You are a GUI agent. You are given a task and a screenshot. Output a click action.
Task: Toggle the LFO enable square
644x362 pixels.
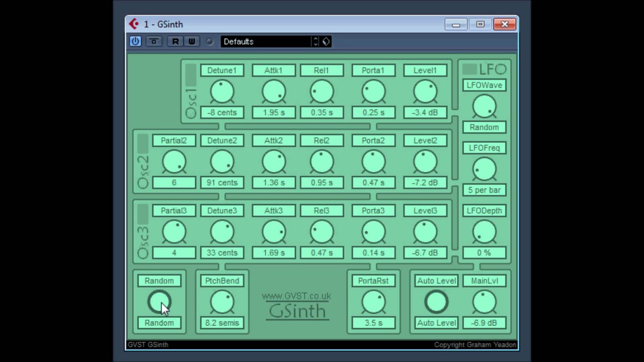(469, 69)
